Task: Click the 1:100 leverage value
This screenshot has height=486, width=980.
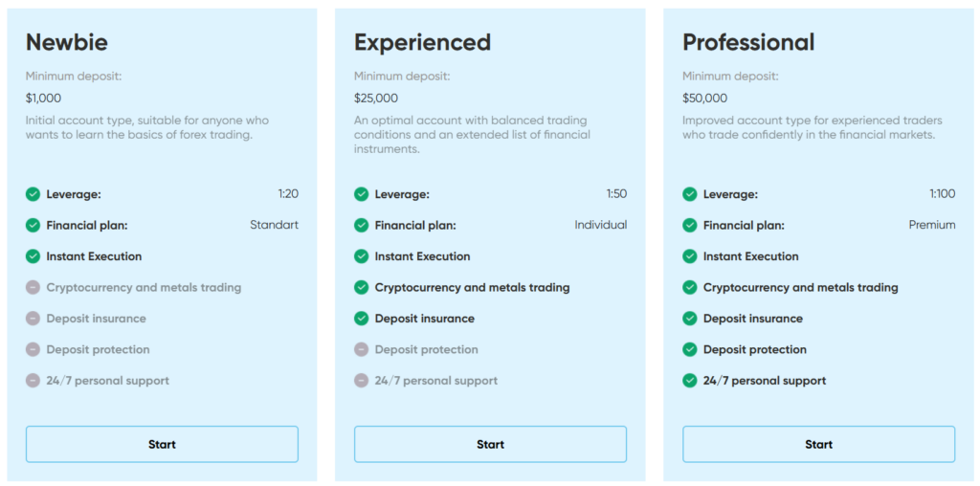Action: pyautogui.click(x=942, y=194)
